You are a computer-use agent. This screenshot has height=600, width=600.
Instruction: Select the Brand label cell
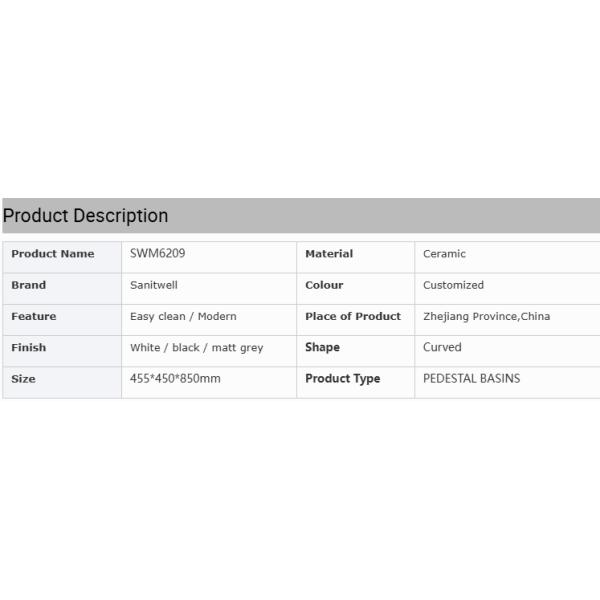29,285
